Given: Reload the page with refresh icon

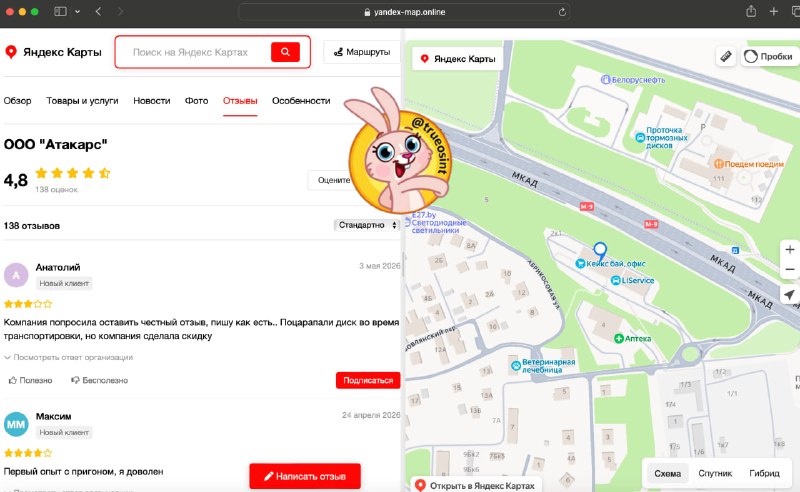Looking at the screenshot, I should click(562, 12).
